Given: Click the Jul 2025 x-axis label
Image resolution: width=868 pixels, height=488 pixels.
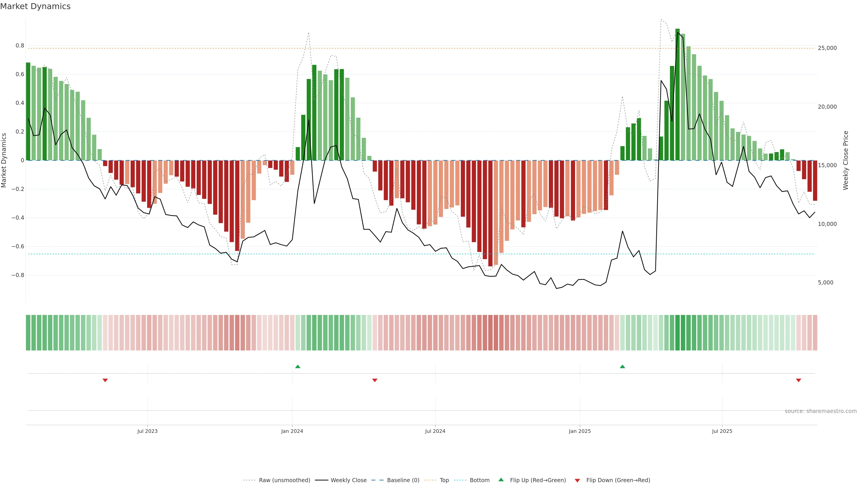Looking at the screenshot, I should tap(722, 431).
